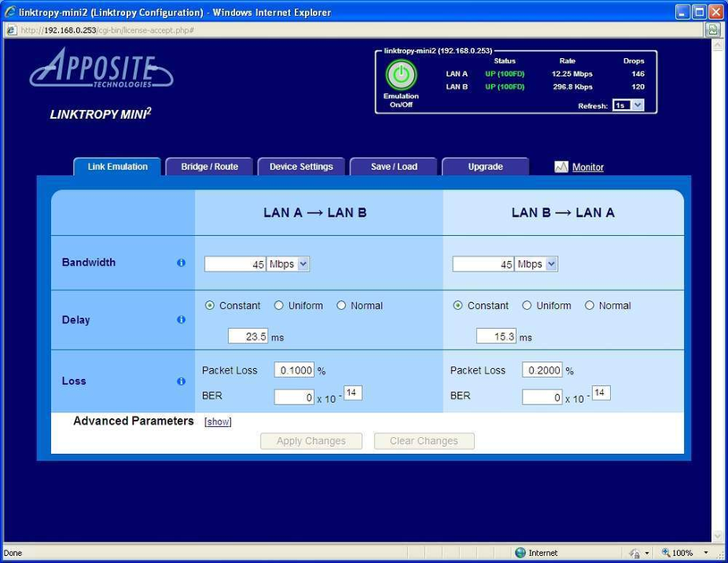Open the Refresh interval dropdown

pyautogui.click(x=628, y=105)
